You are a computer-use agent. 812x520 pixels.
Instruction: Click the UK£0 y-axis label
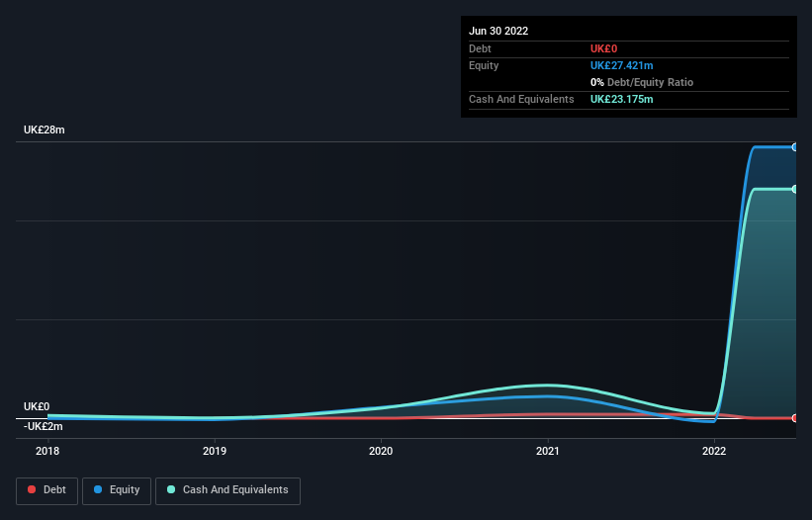pyautogui.click(x=37, y=406)
